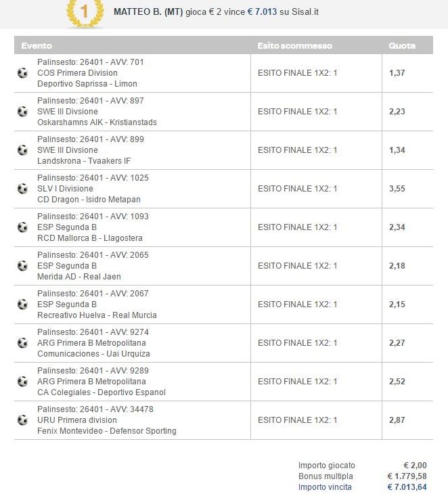This screenshot has height=496, width=448.
Task: Click soccer ball icon for Merida AD - Real Jaen
Action: (x=22, y=266)
